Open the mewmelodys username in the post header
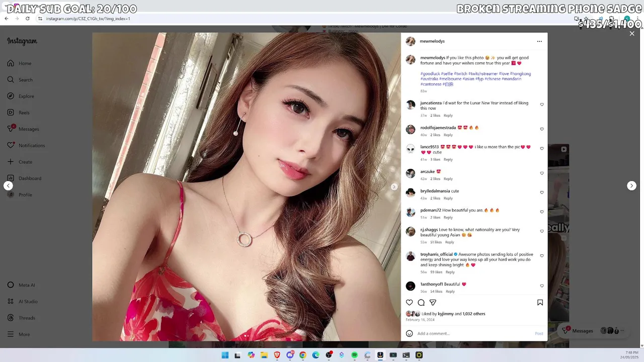Image resolution: width=644 pixels, height=362 pixels. pyautogui.click(x=432, y=41)
